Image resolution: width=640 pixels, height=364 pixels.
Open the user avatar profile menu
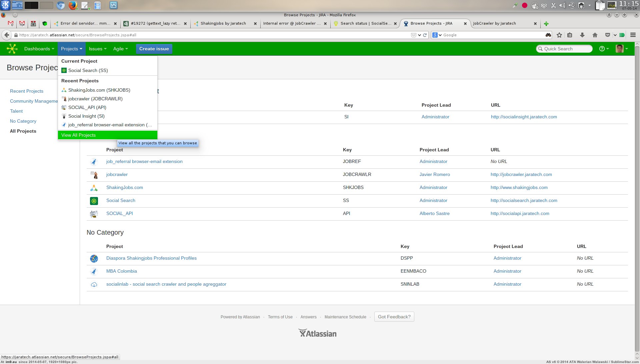(x=622, y=49)
